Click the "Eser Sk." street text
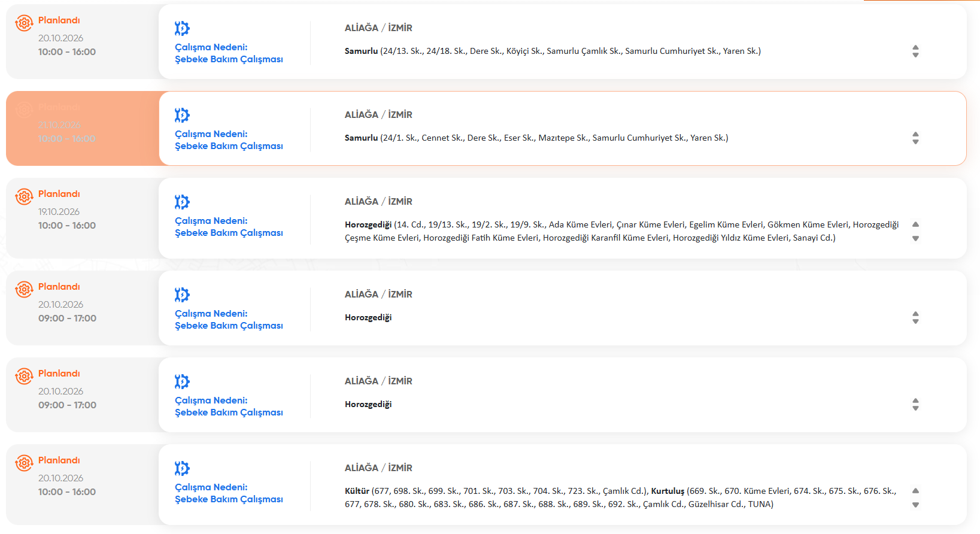The height and width of the screenshot is (534, 980). pos(518,138)
